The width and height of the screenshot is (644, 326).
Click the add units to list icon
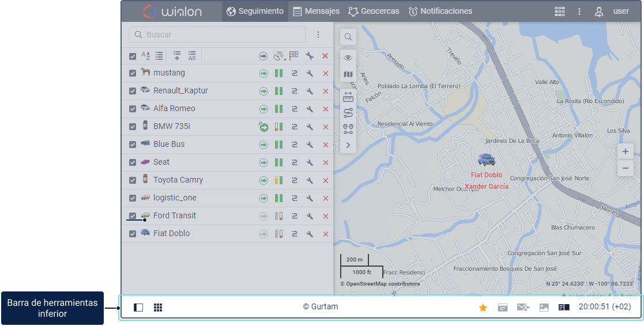click(177, 56)
